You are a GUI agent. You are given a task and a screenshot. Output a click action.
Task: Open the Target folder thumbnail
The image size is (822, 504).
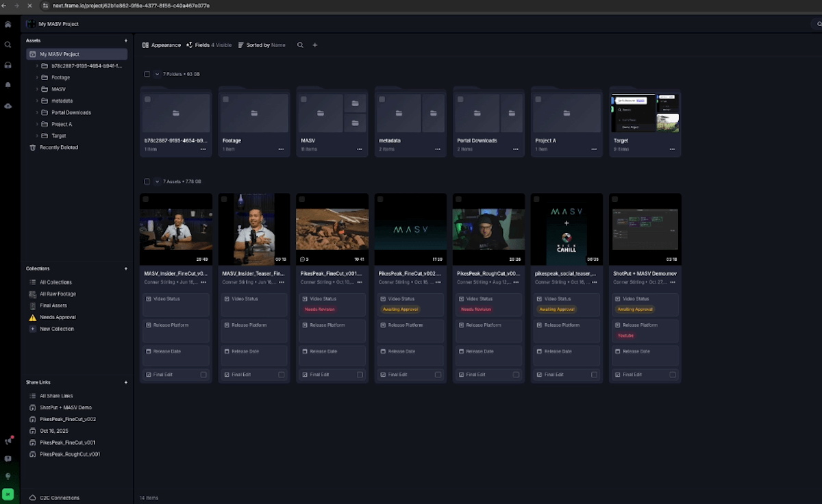644,113
